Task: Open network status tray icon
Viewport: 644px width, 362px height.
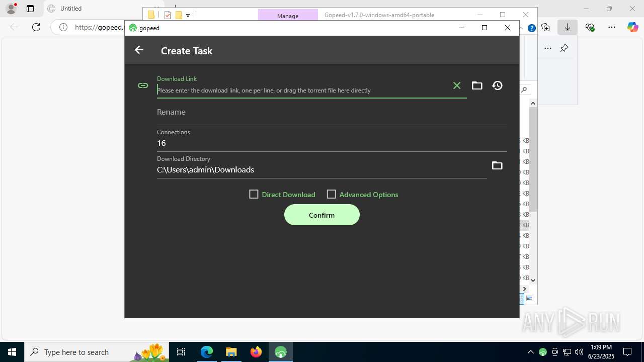Action: tap(567, 352)
